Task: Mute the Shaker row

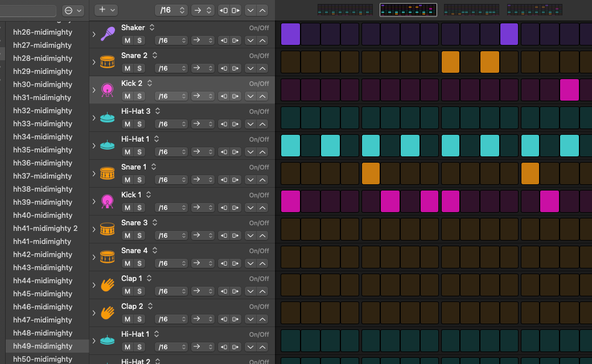Action: pyautogui.click(x=128, y=40)
